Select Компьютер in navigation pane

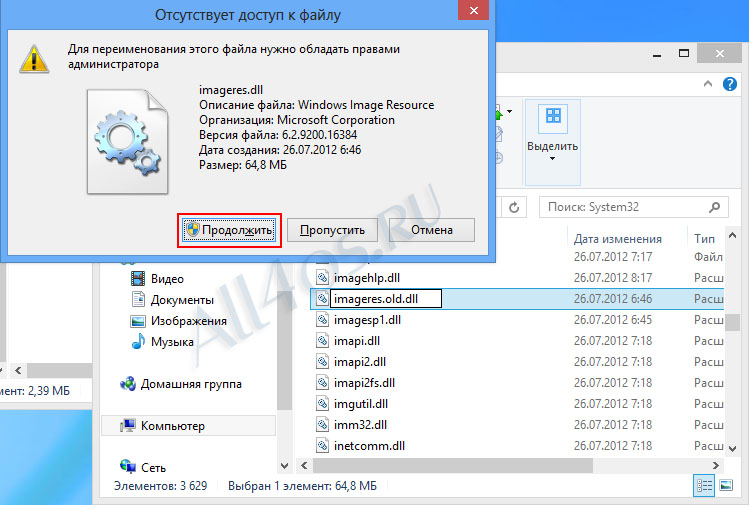tap(189, 426)
